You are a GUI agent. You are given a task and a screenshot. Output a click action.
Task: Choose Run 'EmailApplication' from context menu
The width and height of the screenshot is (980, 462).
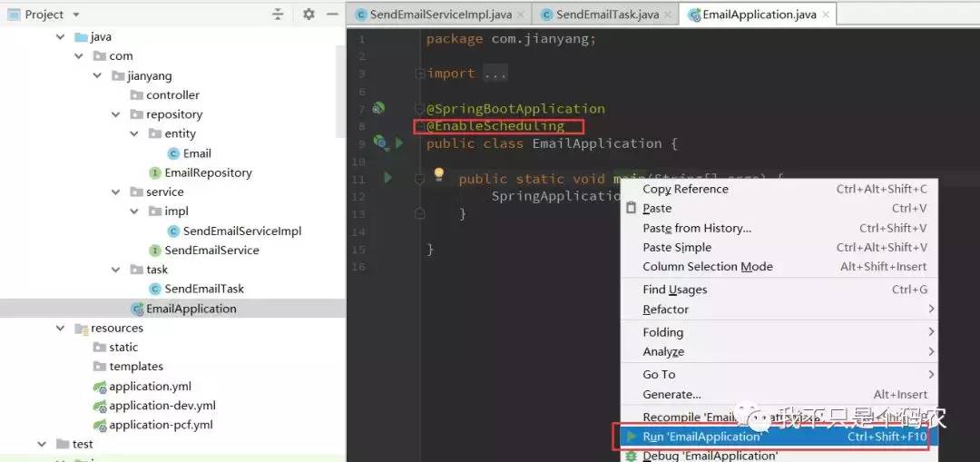pyautogui.click(x=702, y=437)
